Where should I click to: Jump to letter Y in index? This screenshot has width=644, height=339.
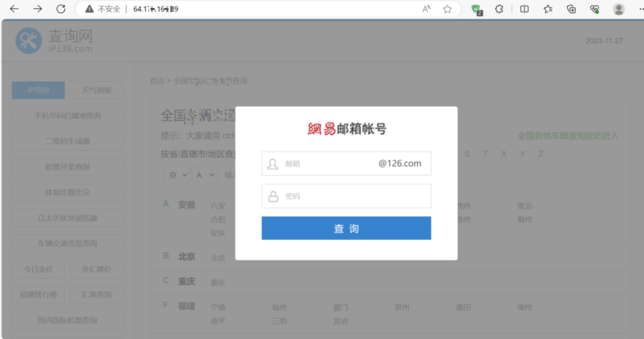coord(522,154)
